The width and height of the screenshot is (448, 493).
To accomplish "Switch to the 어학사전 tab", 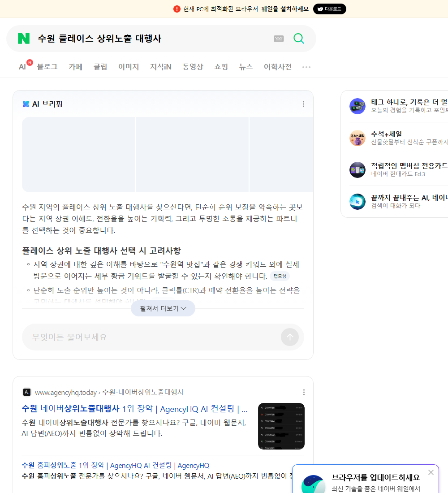I will (278, 67).
